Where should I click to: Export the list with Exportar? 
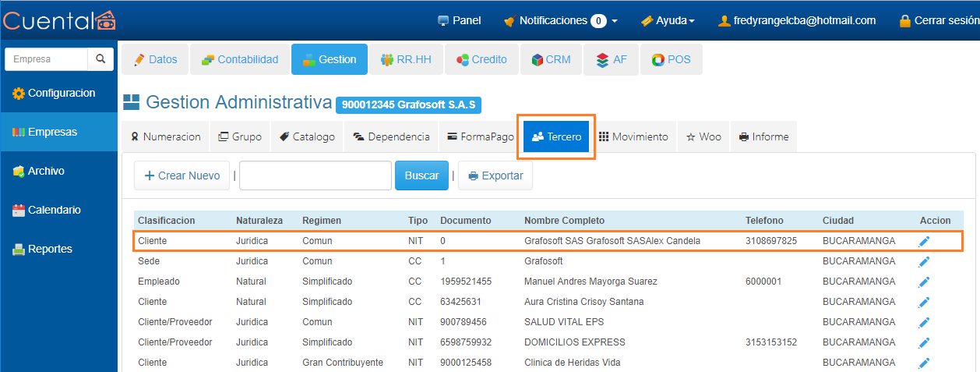point(495,175)
